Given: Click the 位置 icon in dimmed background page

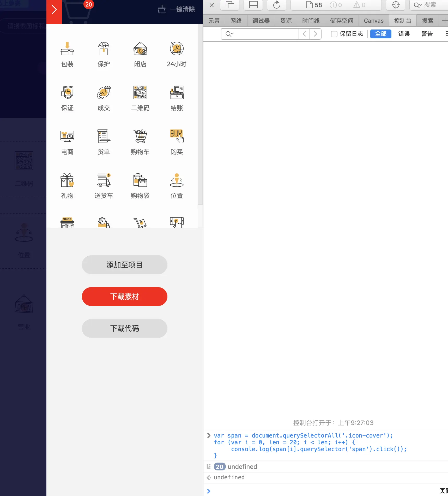Looking at the screenshot, I should 24,232.
